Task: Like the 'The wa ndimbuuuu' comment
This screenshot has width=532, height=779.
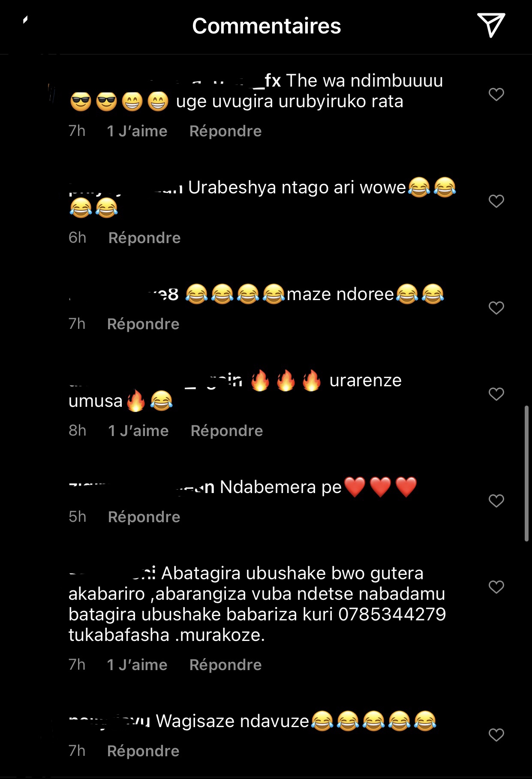Action: (496, 94)
